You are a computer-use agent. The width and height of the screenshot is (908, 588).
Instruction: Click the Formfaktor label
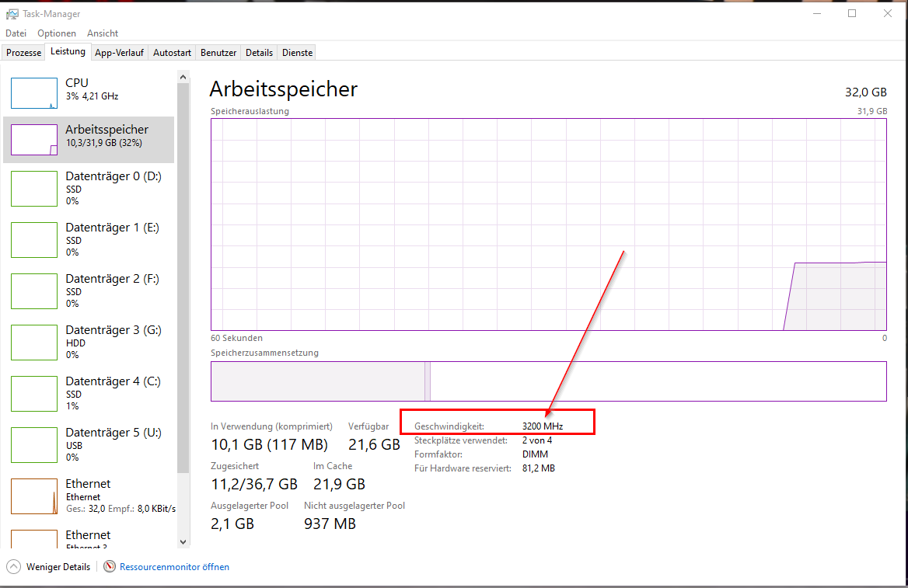click(x=438, y=454)
